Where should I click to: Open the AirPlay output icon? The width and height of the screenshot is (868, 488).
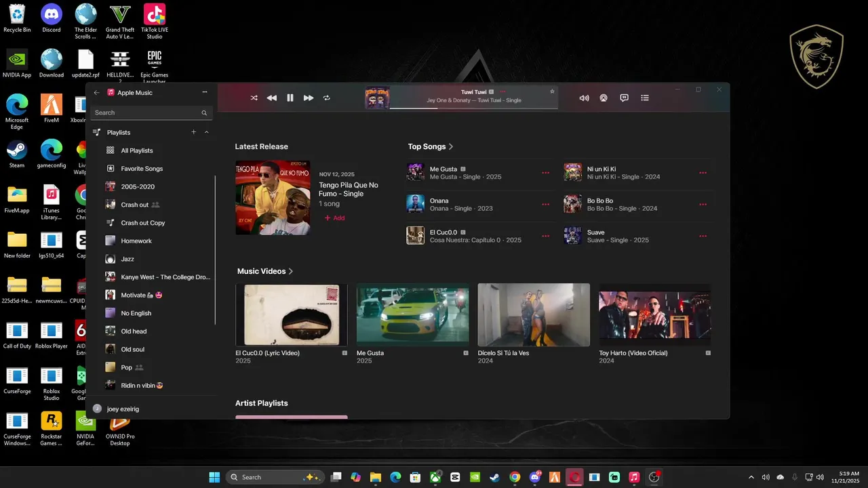(x=603, y=98)
